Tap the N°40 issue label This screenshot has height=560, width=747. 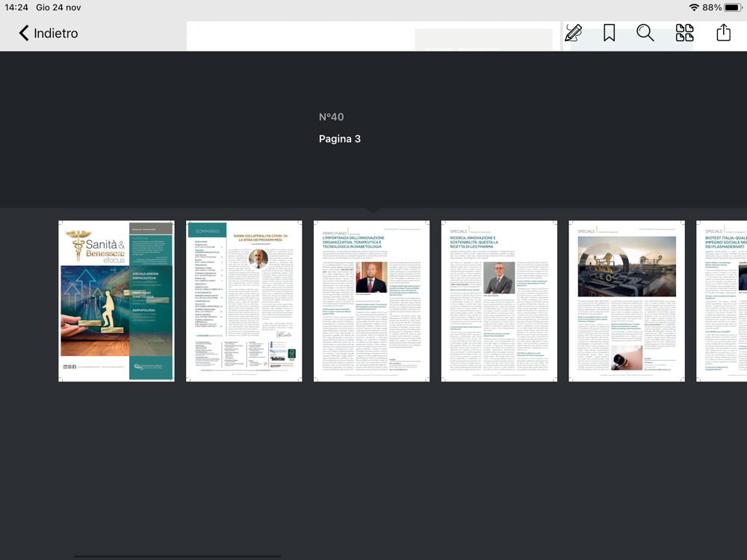[x=331, y=116]
